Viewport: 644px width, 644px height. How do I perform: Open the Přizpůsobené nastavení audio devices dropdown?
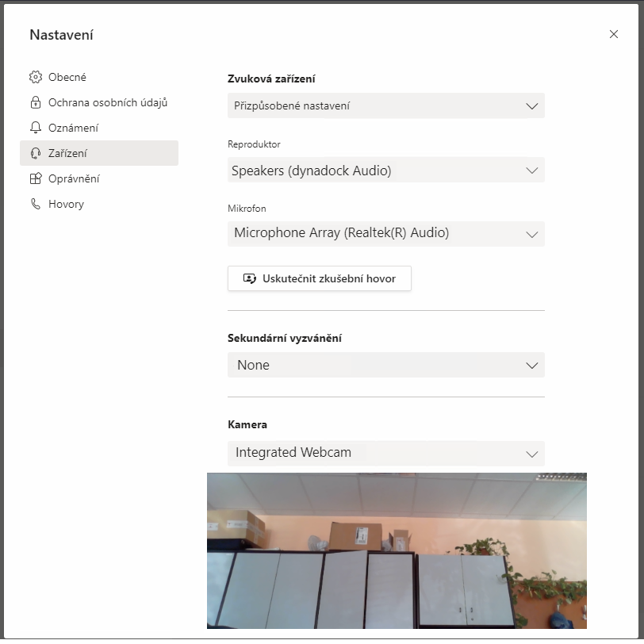pyautogui.click(x=386, y=105)
